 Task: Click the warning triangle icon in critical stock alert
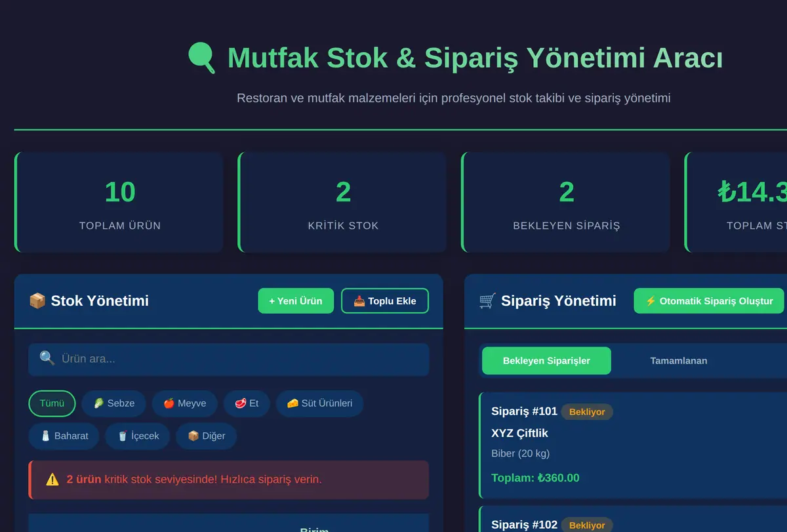coord(52,480)
